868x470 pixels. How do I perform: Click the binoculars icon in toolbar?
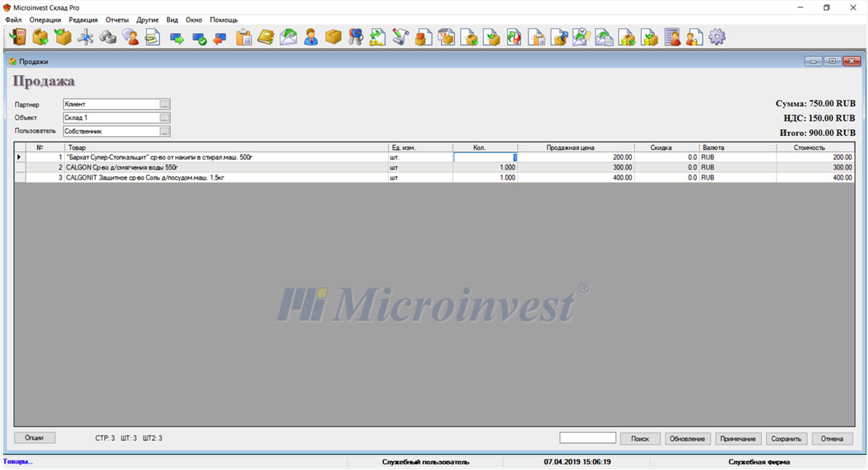[108, 37]
